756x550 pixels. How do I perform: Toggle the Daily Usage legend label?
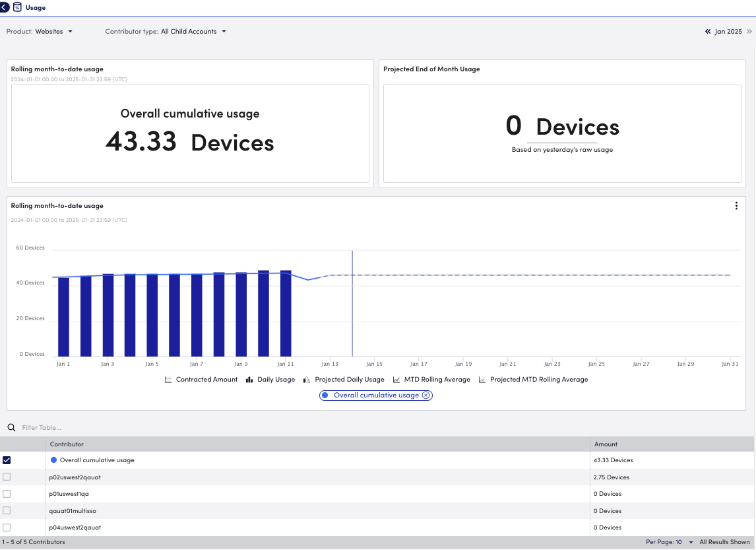click(276, 380)
